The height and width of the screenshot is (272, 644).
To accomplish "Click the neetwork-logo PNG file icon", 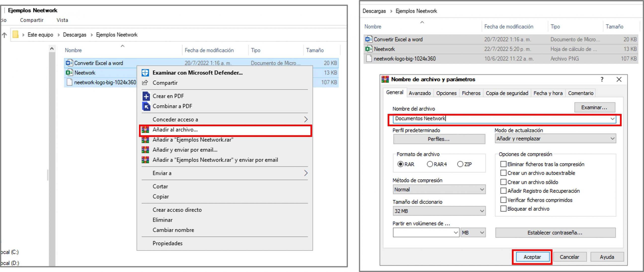I will [x=70, y=82].
